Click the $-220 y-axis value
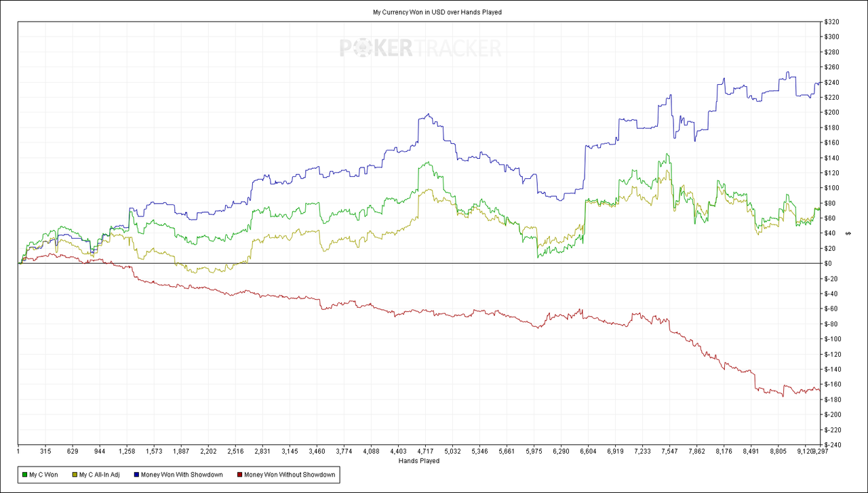The image size is (868, 493). [832, 429]
